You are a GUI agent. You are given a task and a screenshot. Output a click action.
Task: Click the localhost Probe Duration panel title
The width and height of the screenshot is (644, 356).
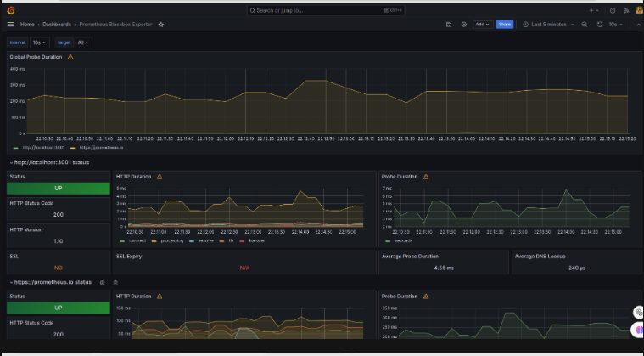(400, 177)
